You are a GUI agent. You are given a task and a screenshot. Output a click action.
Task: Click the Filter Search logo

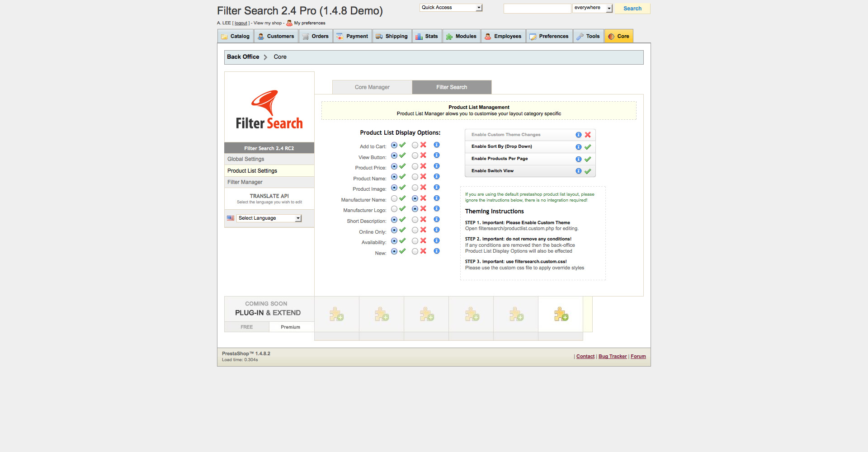pyautogui.click(x=269, y=110)
